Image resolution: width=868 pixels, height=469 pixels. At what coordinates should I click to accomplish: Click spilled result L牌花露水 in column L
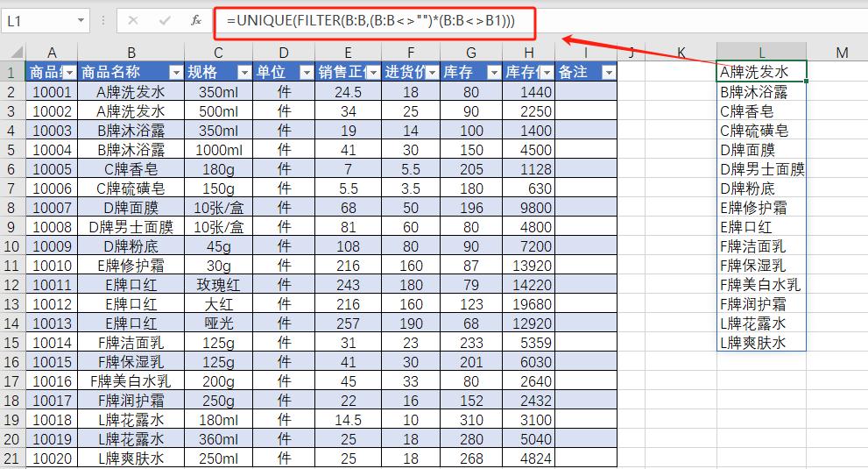pyautogui.click(x=761, y=323)
